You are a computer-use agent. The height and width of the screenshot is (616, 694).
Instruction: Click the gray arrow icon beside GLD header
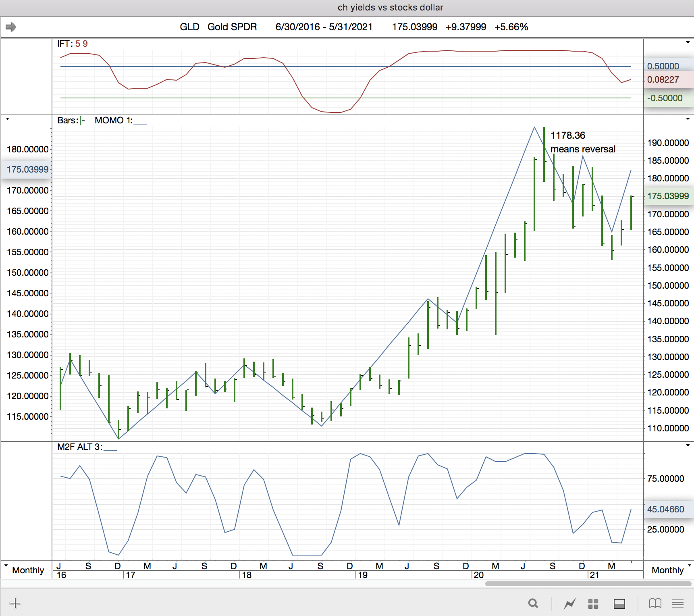tap(11, 27)
